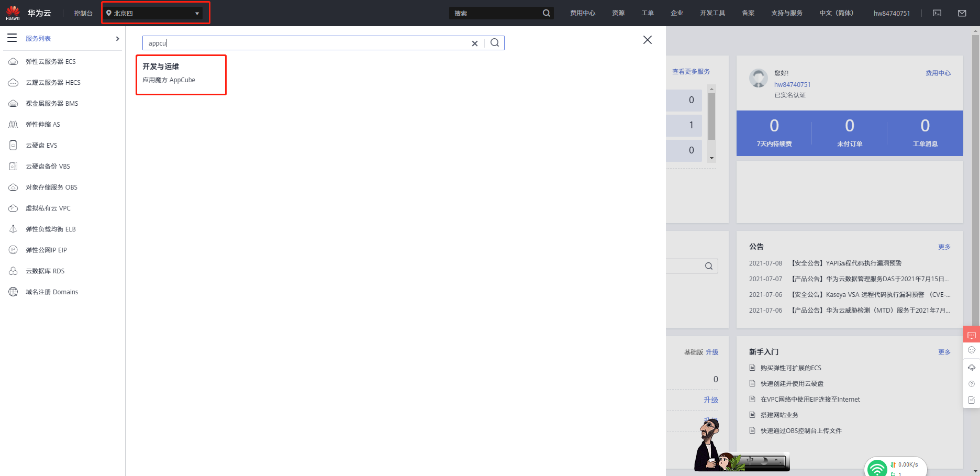Click the scrollbar up arrow in resource list
Image resolution: width=980 pixels, height=476 pixels.
click(711, 89)
